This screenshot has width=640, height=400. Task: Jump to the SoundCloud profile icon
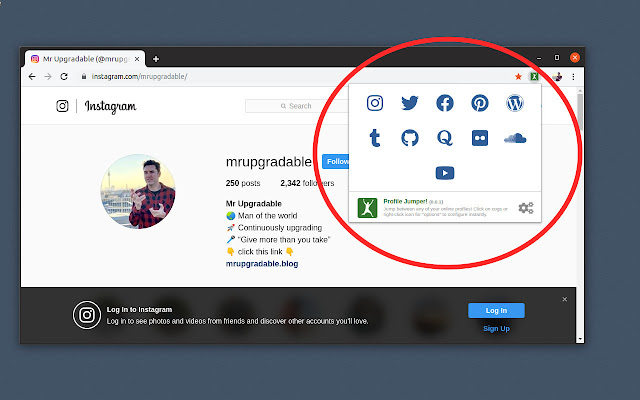(515, 138)
